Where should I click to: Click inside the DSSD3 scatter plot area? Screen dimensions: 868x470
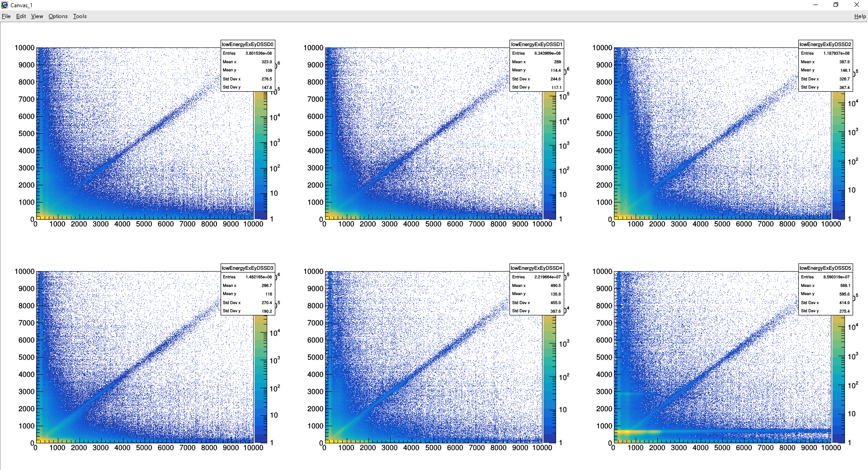coord(145,357)
